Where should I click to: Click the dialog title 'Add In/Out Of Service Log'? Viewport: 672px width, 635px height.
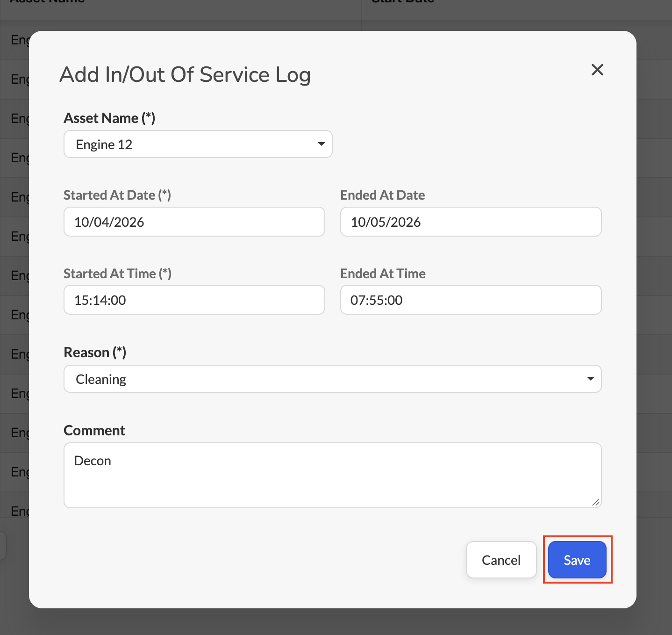pos(185,75)
